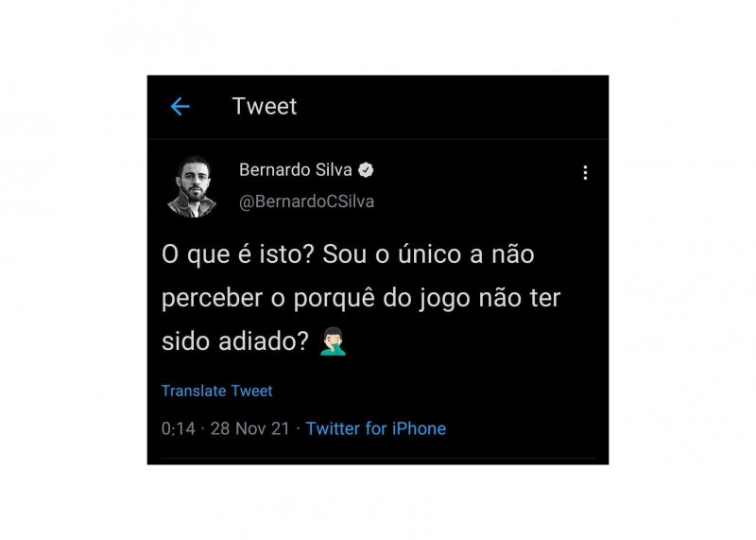Click the 28 Nov 21 date
This screenshot has width=756, height=540.
click(x=249, y=428)
